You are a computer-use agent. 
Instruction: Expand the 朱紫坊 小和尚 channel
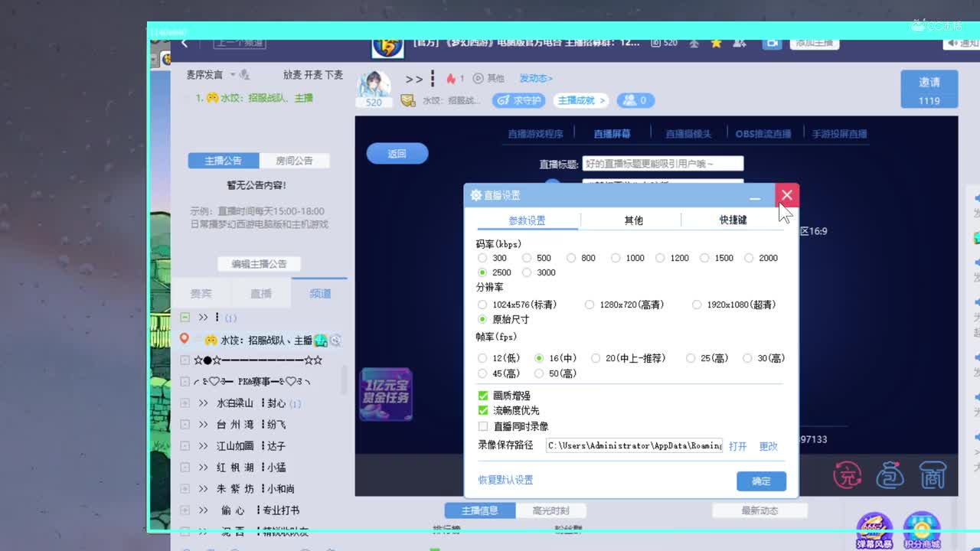click(x=185, y=488)
